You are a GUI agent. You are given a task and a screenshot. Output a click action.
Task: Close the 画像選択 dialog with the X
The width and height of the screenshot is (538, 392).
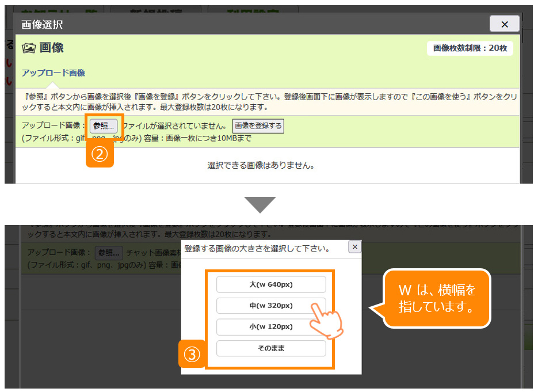(x=504, y=24)
